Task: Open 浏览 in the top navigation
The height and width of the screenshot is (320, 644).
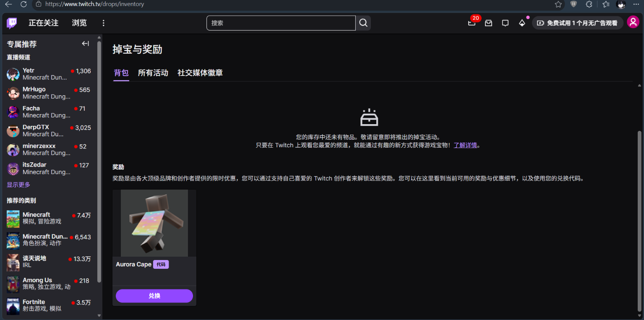Action: point(79,23)
